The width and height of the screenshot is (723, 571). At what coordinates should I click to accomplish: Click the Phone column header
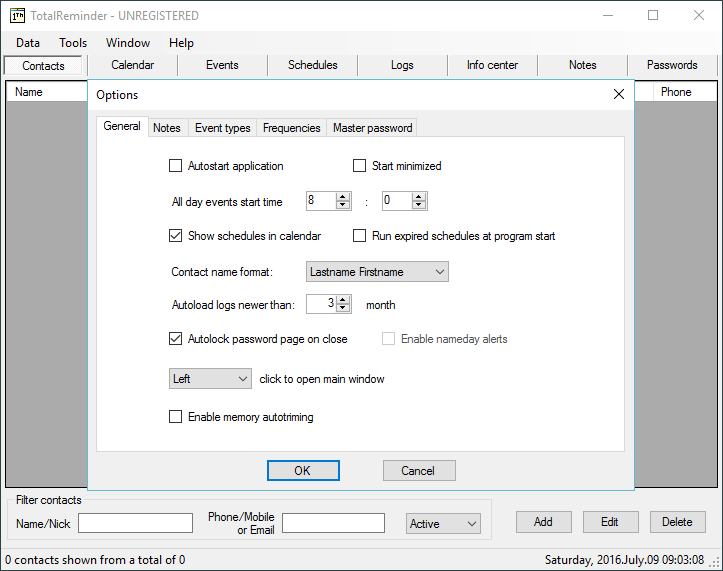click(685, 92)
